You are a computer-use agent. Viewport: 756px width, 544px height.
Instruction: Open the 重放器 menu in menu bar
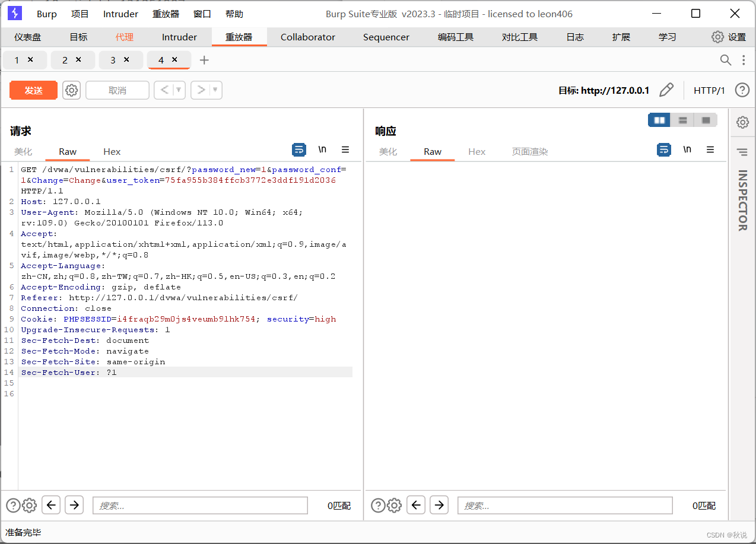pos(166,14)
